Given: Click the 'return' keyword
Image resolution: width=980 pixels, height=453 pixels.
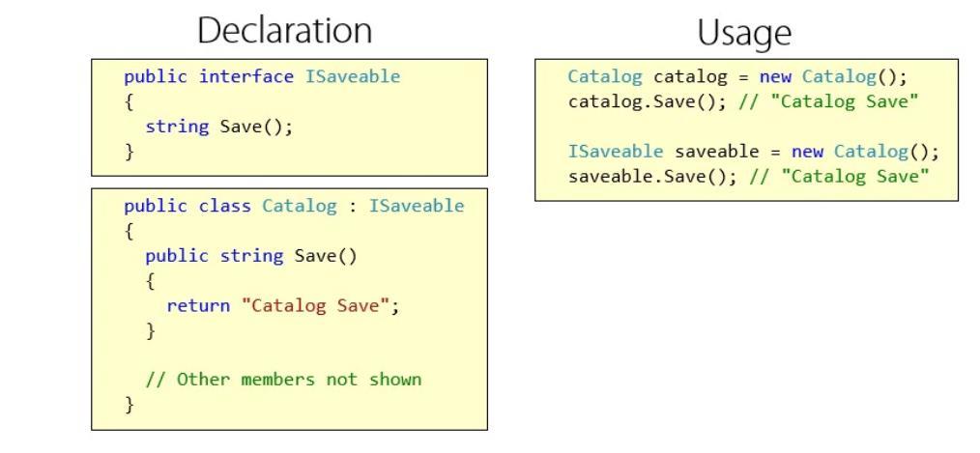Looking at the screenshot, I should (198, 306).
